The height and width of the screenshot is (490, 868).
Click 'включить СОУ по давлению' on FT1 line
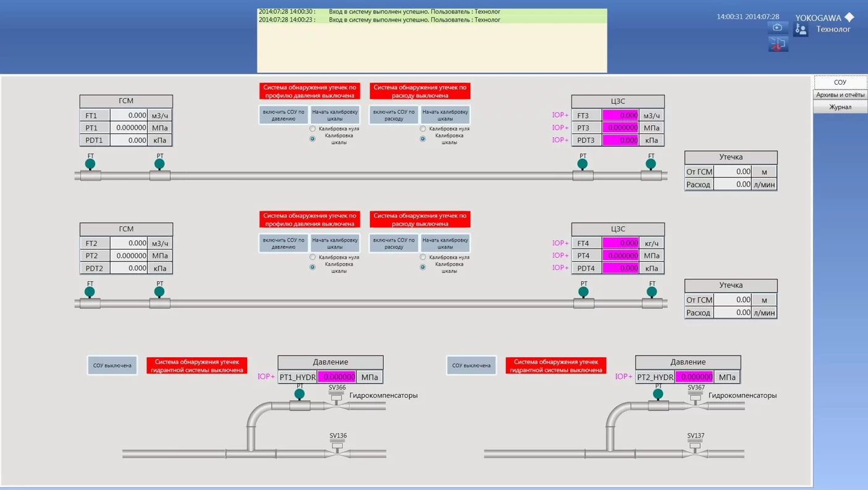(x=284, y=115)
